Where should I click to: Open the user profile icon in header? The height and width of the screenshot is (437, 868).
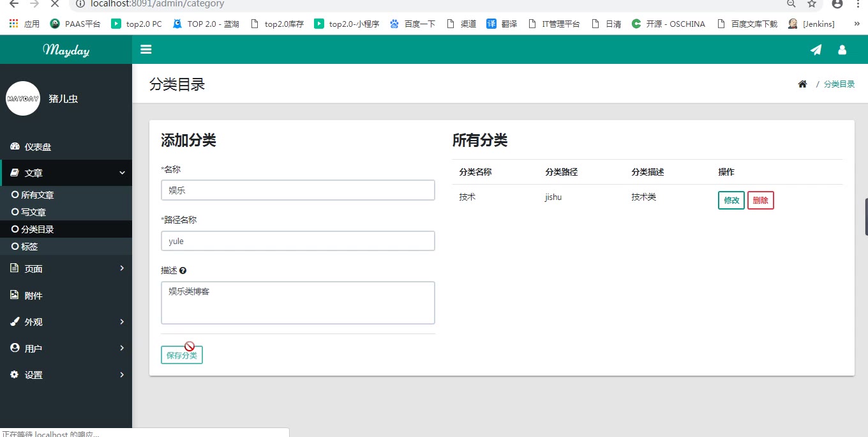842,50
